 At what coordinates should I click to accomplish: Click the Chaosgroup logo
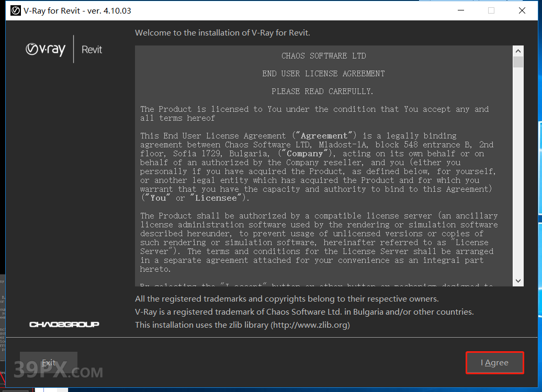pos(64,324)
